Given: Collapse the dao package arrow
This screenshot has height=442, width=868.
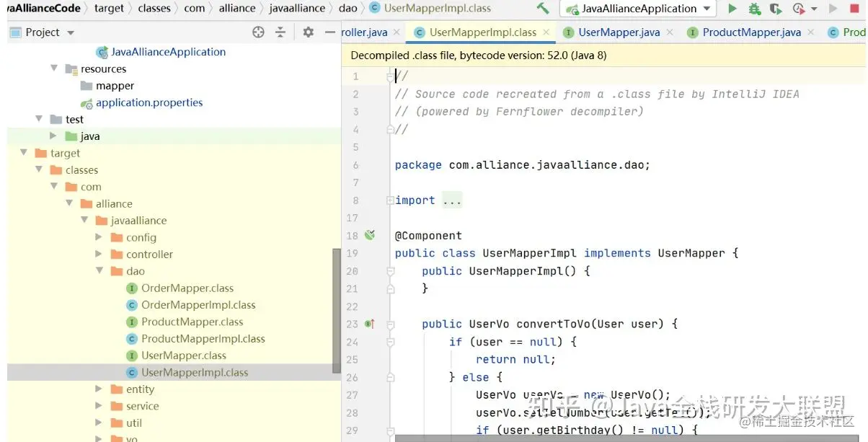Looking at the screenshot, I should (99, 271).
